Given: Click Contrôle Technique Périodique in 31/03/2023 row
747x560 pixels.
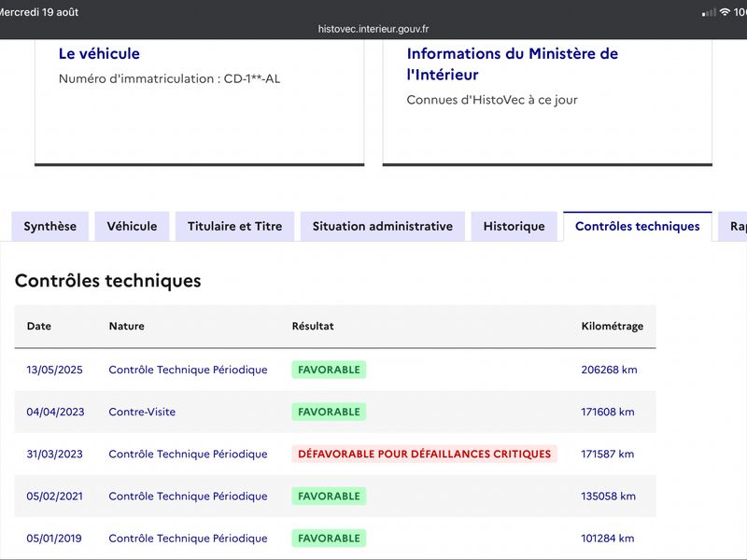Looking at the screenshot, I should [x=188, y=455].
